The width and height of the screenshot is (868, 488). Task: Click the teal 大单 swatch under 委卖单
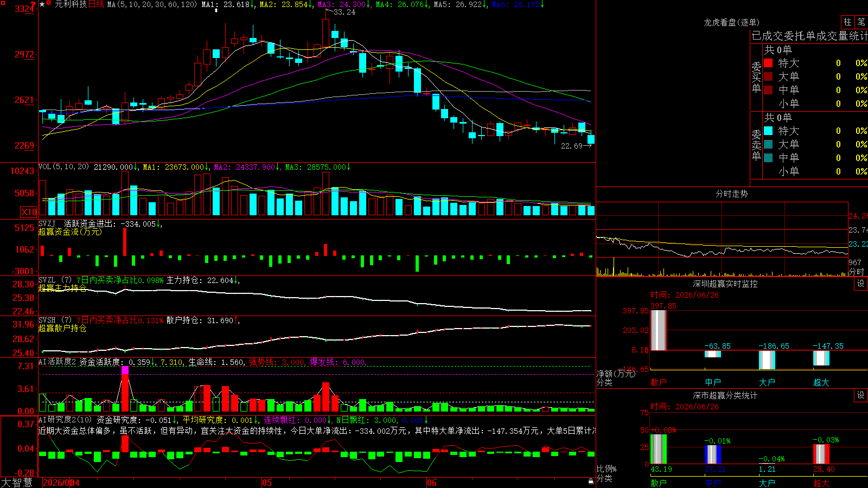(768, 144)
